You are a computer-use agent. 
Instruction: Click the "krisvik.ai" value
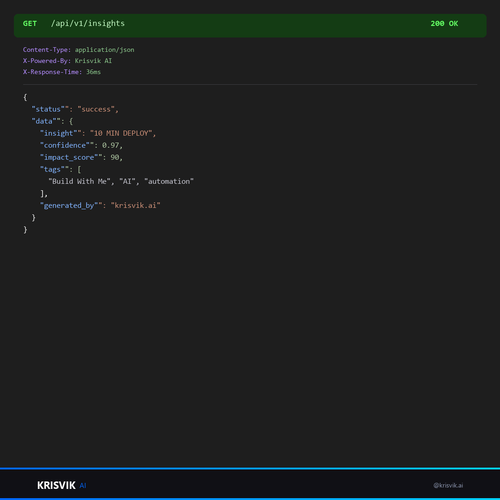point(136,205)
